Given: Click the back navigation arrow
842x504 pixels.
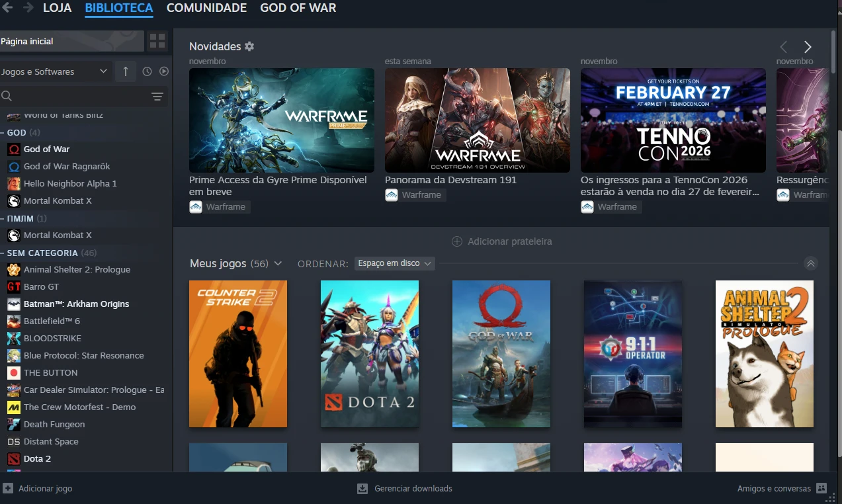Looking at the screenshot, I should pyautogui.click(x=7, y=8).
